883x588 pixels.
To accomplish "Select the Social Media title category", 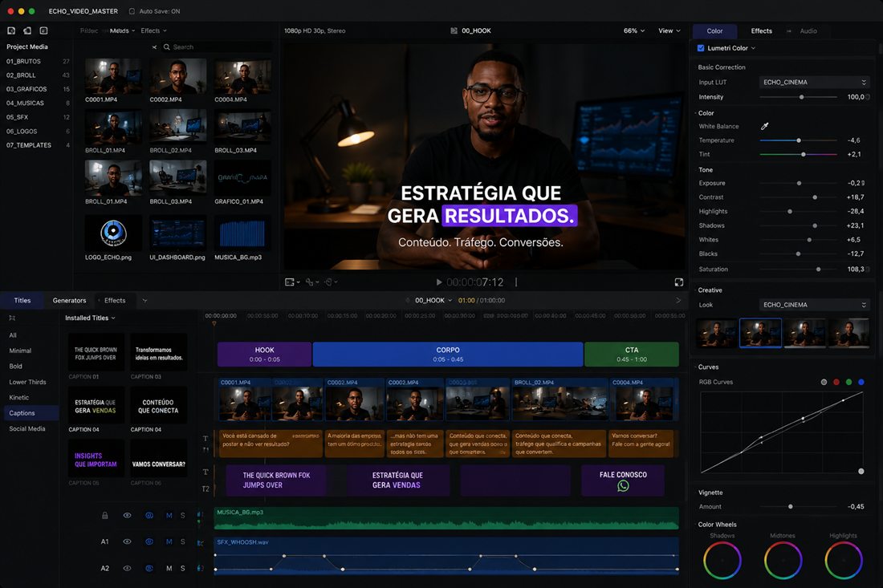I will (27, 428).
